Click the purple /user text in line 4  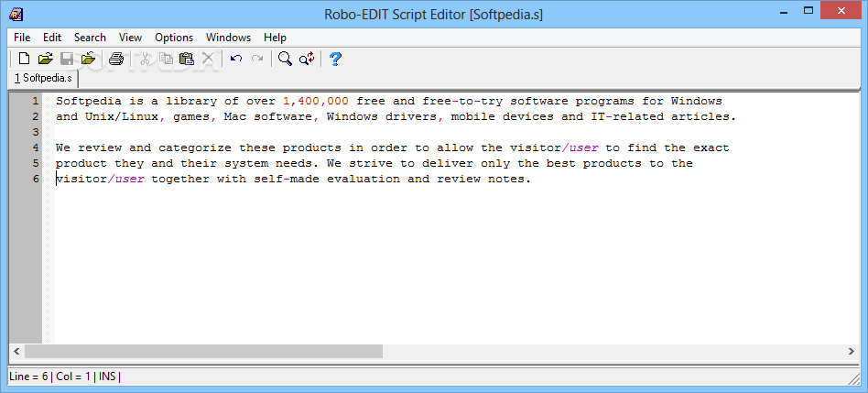point(580,147)
